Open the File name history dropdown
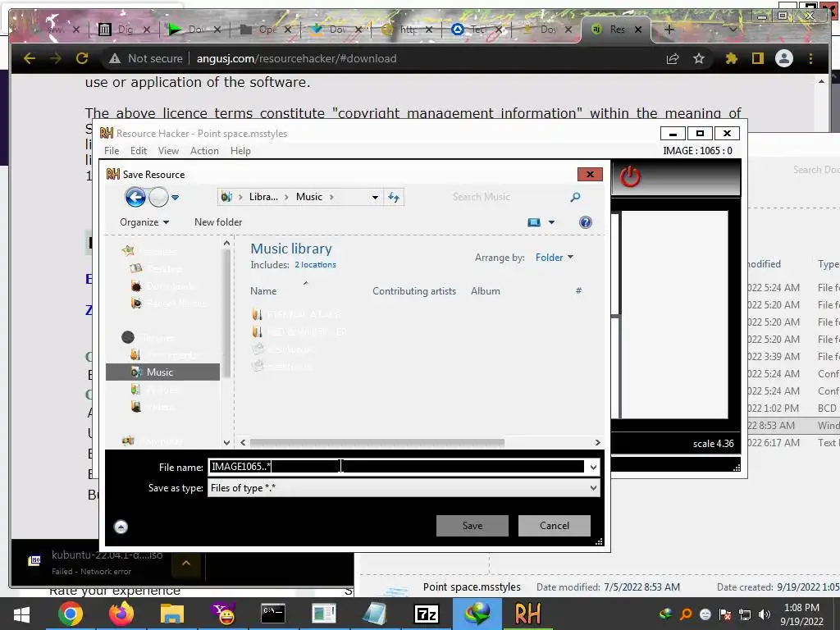 click(x=593, y=467)
